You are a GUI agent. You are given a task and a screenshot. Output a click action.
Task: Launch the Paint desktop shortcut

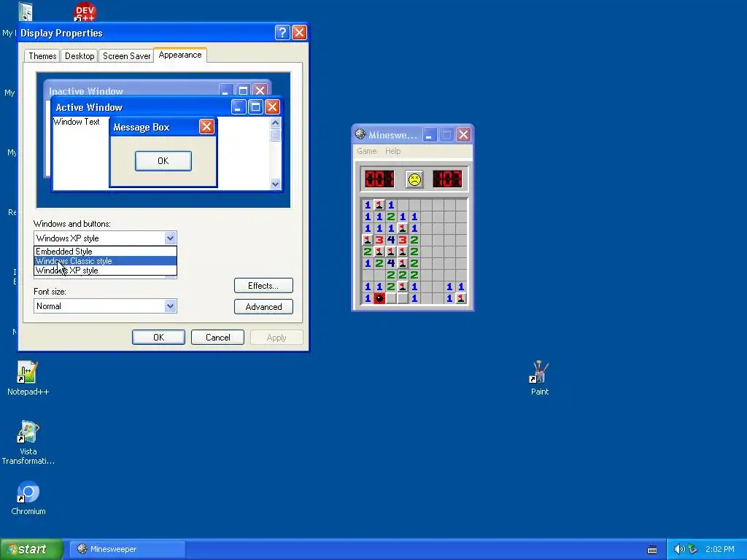[539, 378]
